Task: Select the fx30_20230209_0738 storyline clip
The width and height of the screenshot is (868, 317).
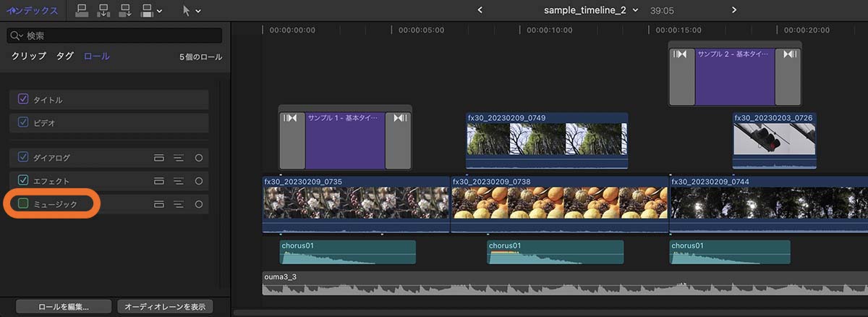Action: point(560,205)
